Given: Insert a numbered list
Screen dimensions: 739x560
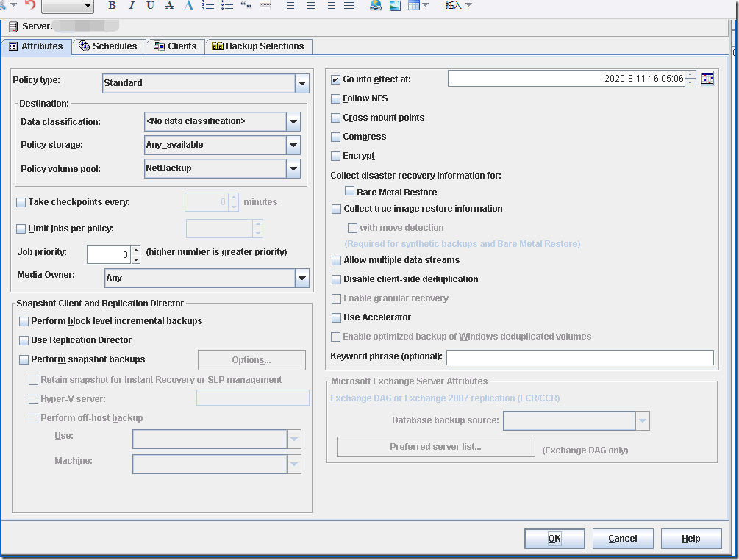Looking at the screenshot, I should click(208, 5).
